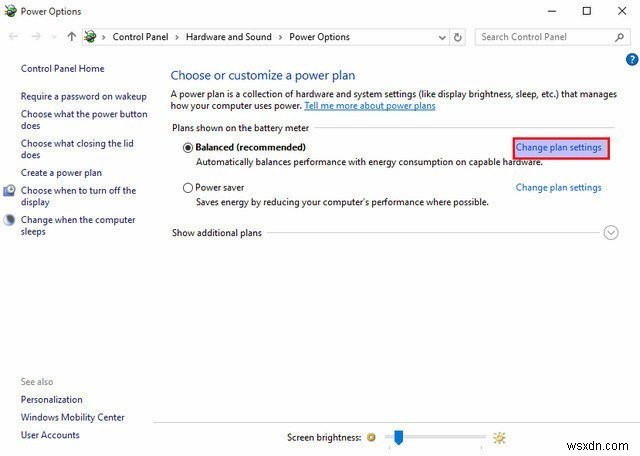Screen dimensions: 640x456
Task: Click Choose or customize a power plan heading
Action: click(x=263, y=76)
